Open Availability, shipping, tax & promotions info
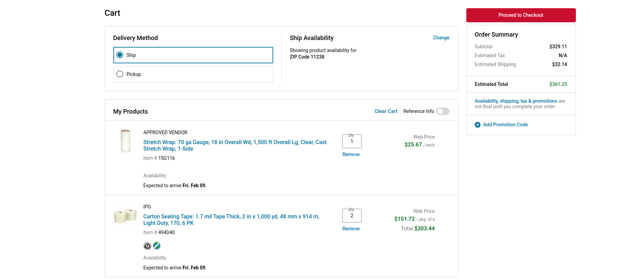 click(516, 101)
